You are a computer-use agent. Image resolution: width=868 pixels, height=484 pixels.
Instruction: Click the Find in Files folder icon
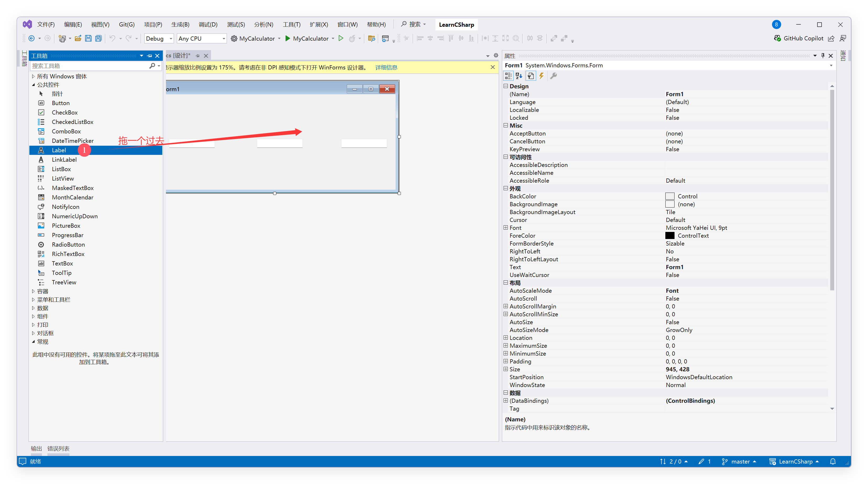click(371, 39)
